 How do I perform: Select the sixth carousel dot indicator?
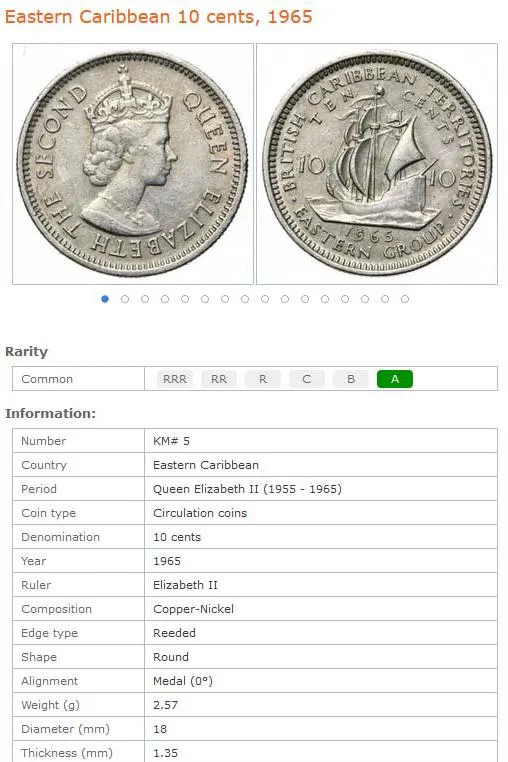click(205, 299)
